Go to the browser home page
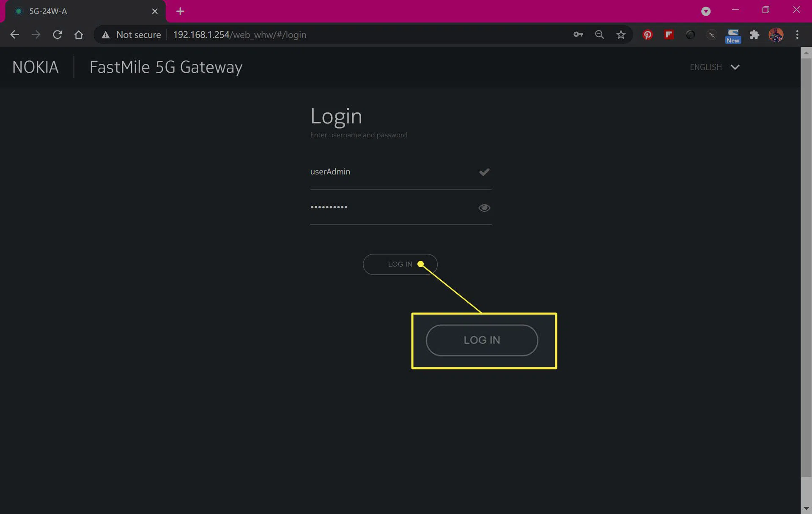The image size is (812, 514). coord(79,35)
